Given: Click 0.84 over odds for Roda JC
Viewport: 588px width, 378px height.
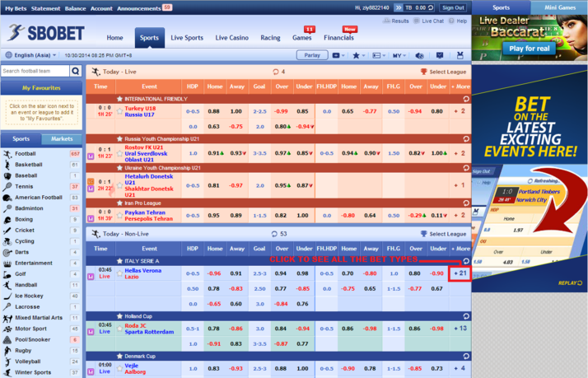Looking at the screenshot, I should (x=281, y=329).
